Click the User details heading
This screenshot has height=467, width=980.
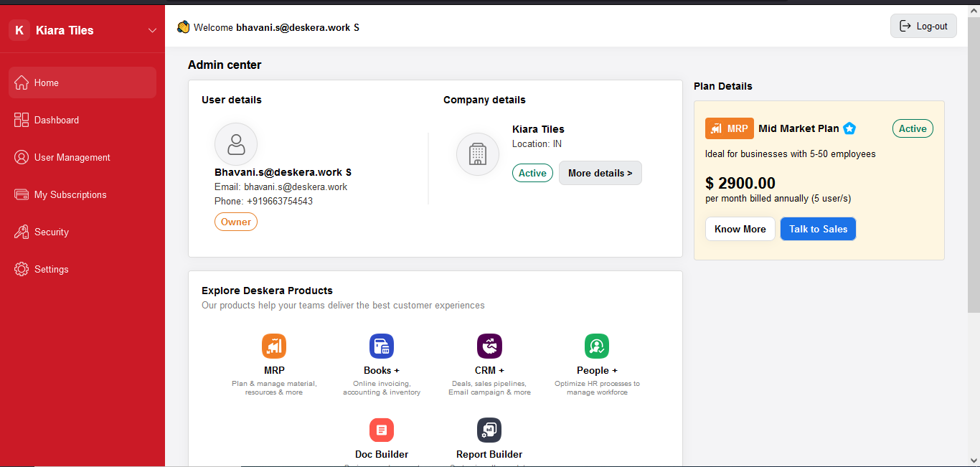tap(232, 100)
